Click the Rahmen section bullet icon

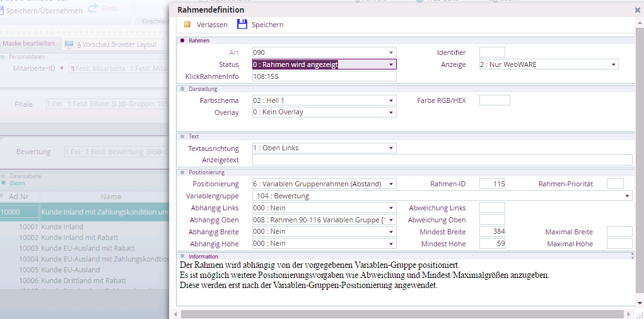[182, 40]
